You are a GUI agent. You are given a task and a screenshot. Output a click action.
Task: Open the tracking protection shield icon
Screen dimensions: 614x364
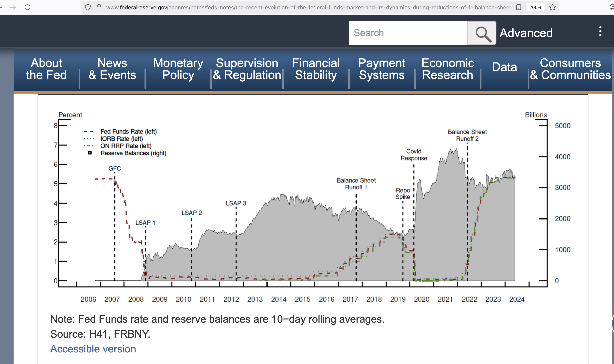(x=88, y=7)
